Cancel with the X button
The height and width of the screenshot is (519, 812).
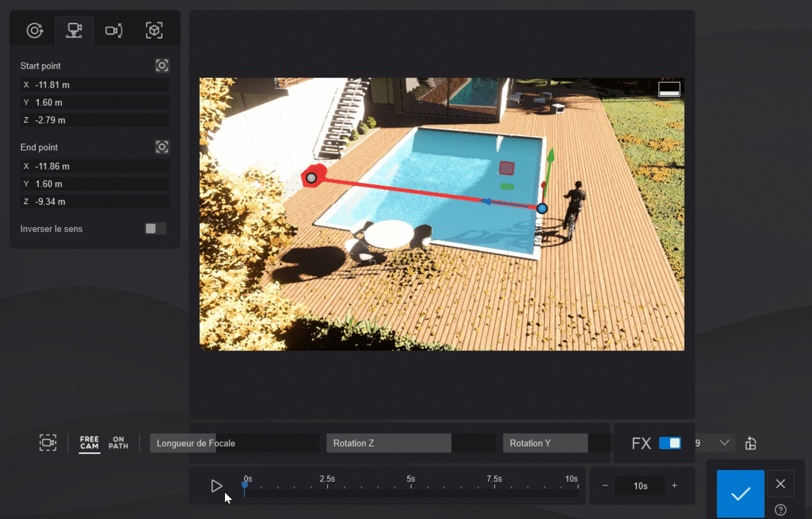[x=781, y=484]
